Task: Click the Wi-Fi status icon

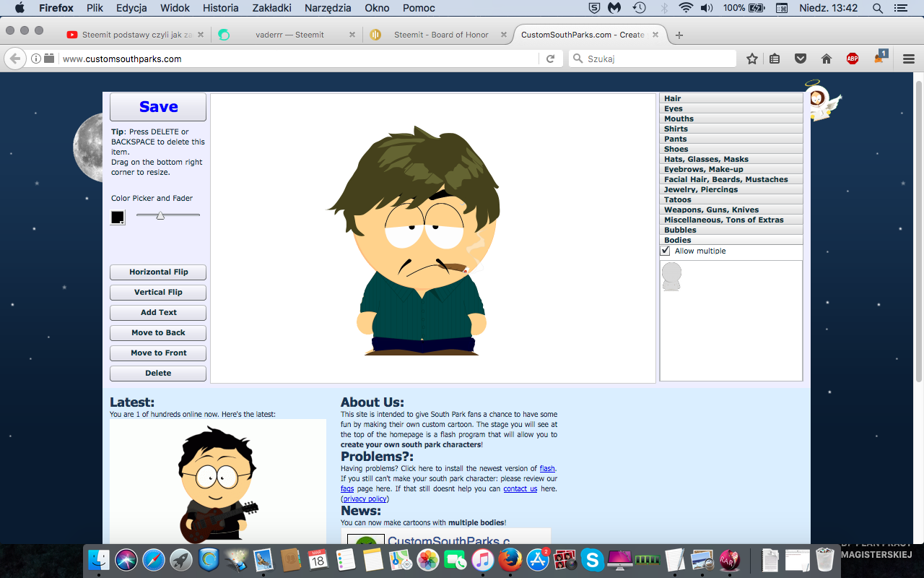Action: click(x=686, y=8)
